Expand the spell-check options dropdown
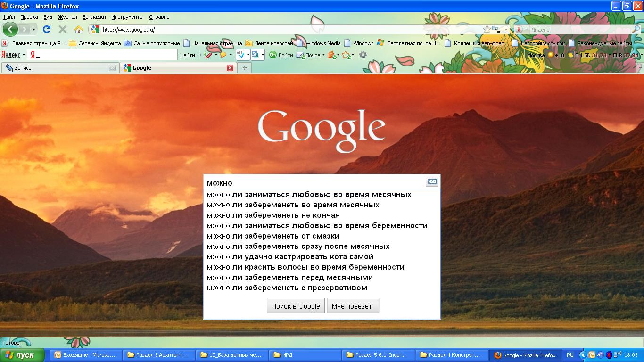This screenshot has width=644, height=362. pos(248,55)
